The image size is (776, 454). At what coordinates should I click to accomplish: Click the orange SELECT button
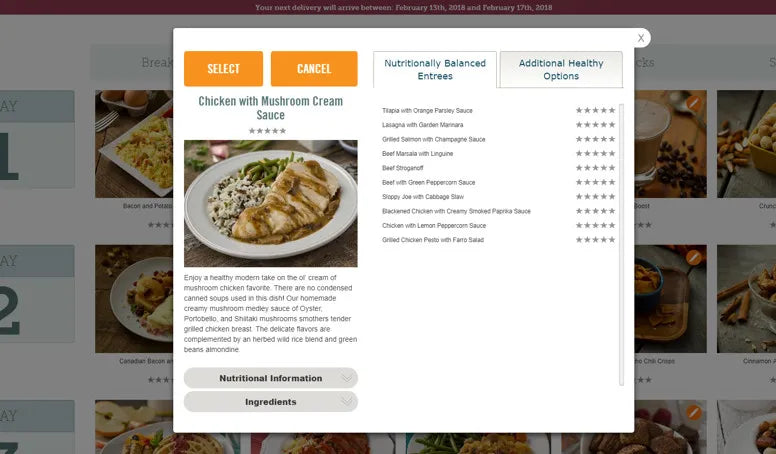point(223,69)
